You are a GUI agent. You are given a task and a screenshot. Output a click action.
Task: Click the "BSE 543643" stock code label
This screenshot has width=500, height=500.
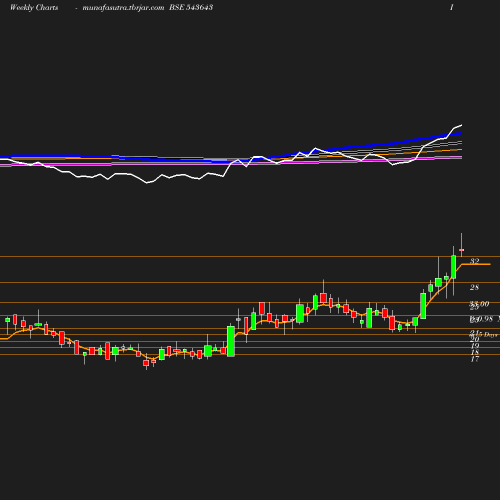coord(191,7)
